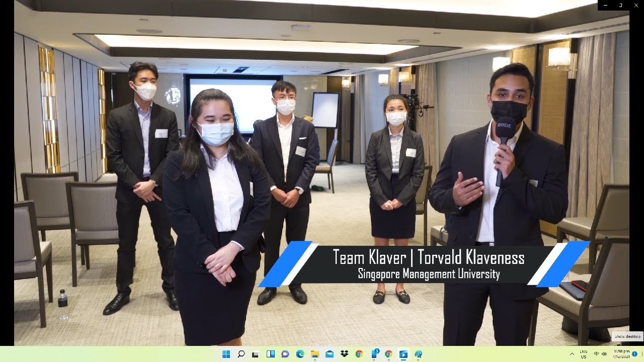Open the Mail app icon
The height and width of the screenshot is (362, 644).
330,354
